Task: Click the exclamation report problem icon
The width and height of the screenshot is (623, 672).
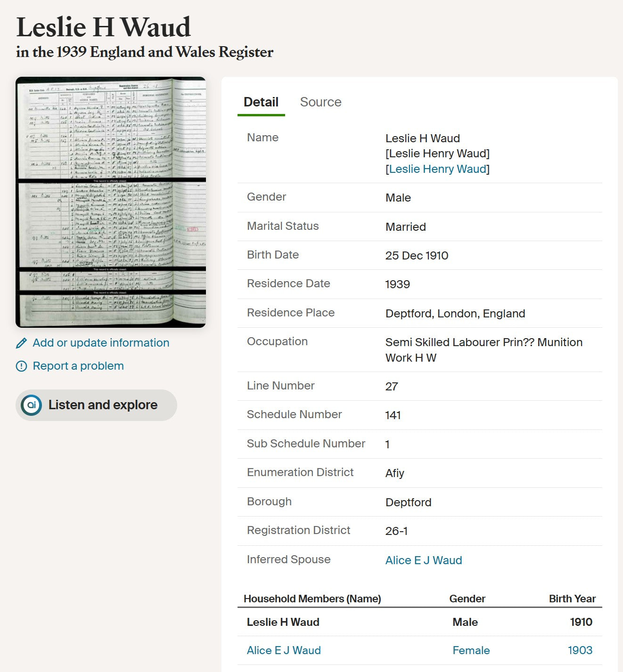Action: (x=21, y=366)
